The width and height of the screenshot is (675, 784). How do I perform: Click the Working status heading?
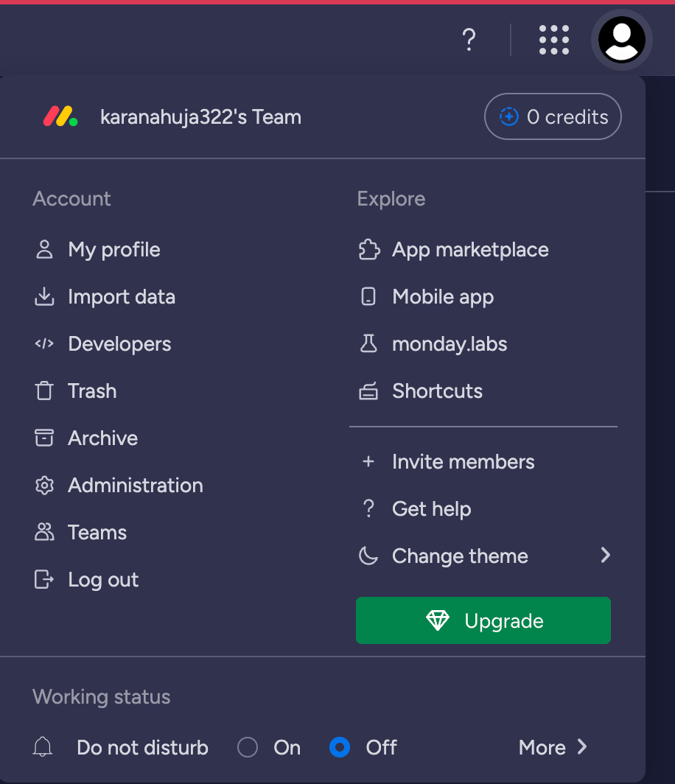click(102, 696)
